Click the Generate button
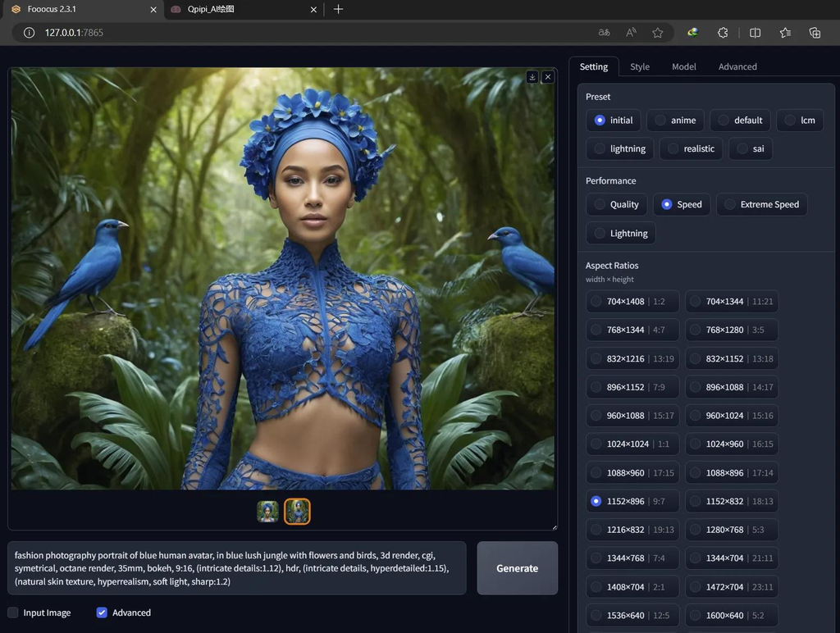The width and height of the screenshot is (840, 633). [517, 568]
